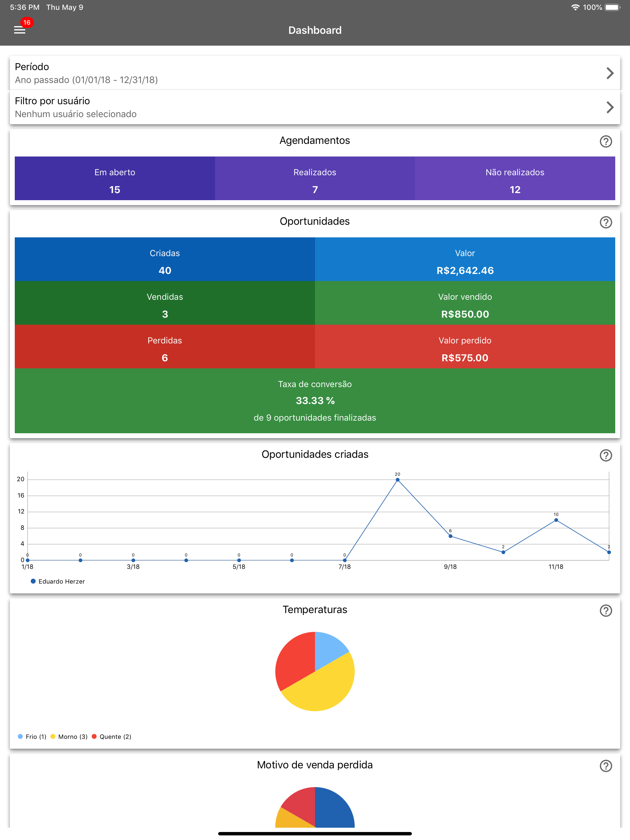This screenshot has height=840, width=630.
Task: Open the hamburger menu with 16 badge
Action: point(20,30)
